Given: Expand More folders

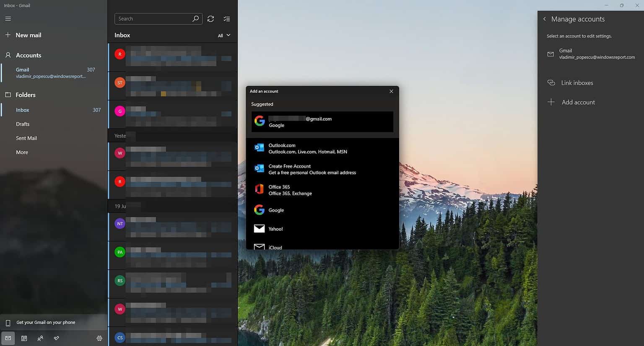Looking at the screenshot, I should coord(22,152).
